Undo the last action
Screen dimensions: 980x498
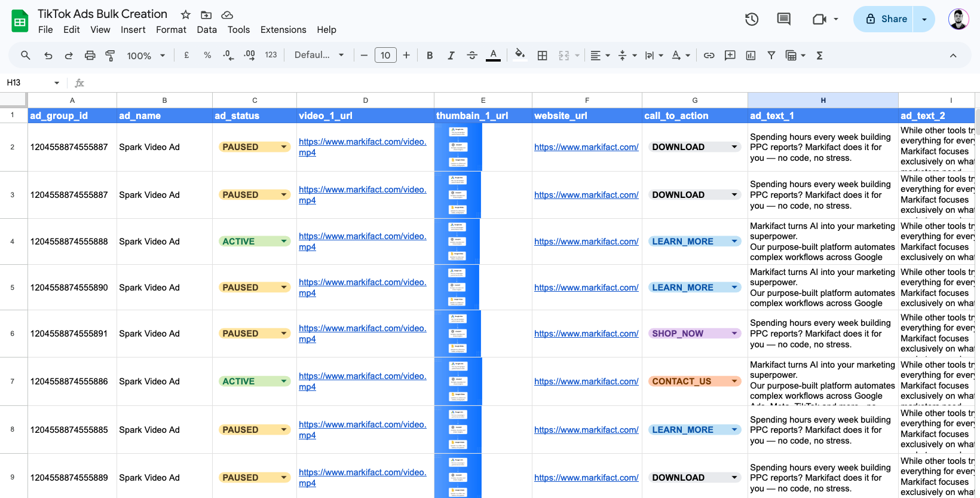point(48,55)
